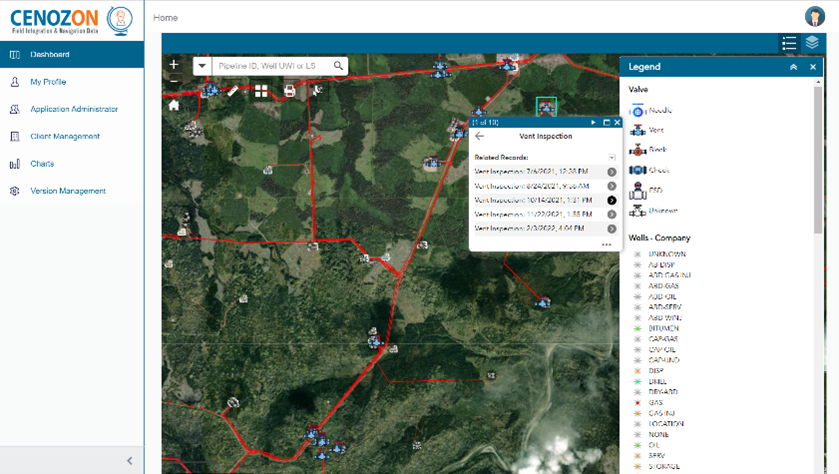The image size is (839, 474).
Task: Open the Layers stack icon in top bar
Action: pos(812,42)
